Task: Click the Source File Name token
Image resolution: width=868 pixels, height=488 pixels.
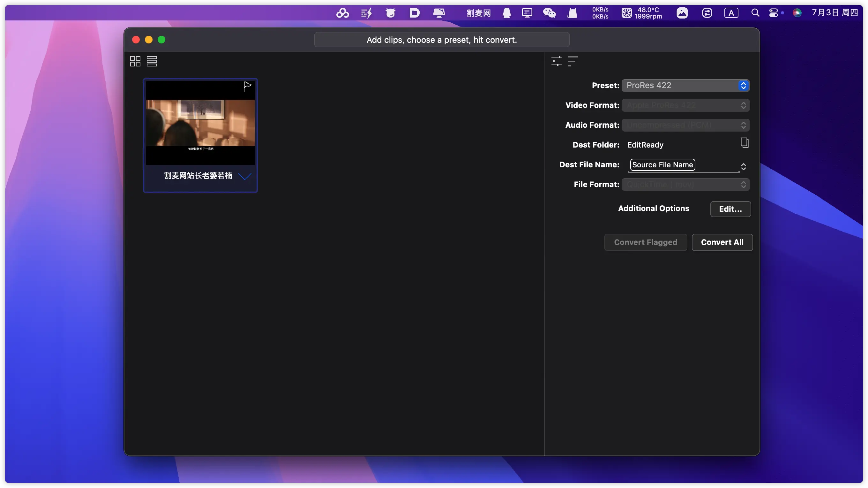Action: click(x=662, y=165)
